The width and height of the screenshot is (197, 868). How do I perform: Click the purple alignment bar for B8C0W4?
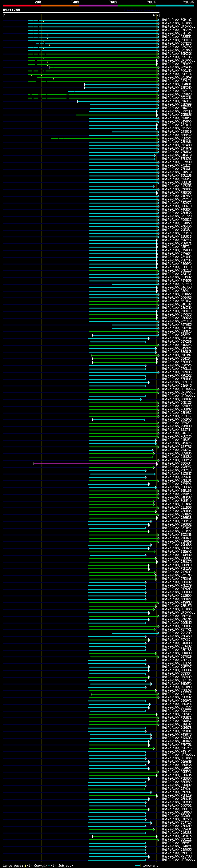[x=95, y=464]
